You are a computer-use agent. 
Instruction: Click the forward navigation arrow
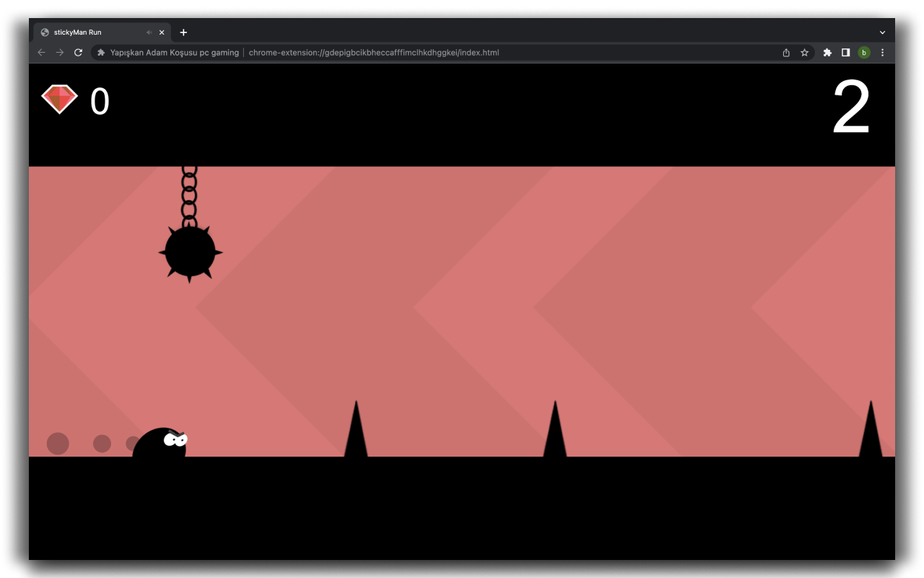[60, 52]
